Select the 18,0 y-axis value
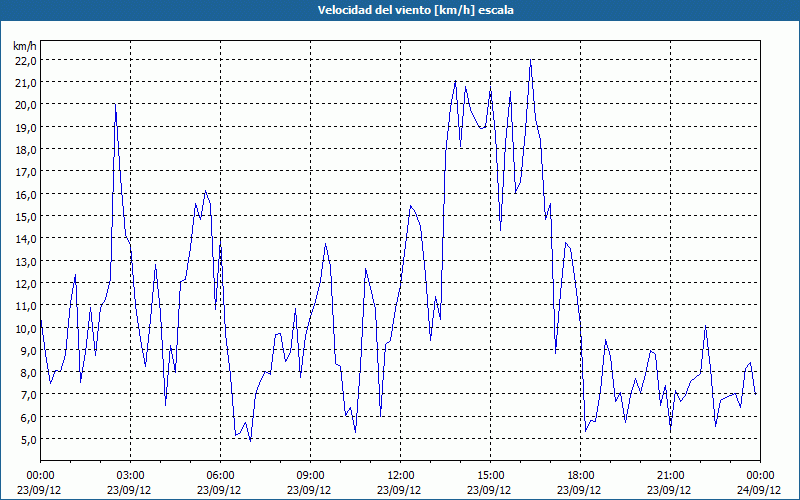Screen dimensions: 800x500 pyautogui.click(x=26, y=150)
